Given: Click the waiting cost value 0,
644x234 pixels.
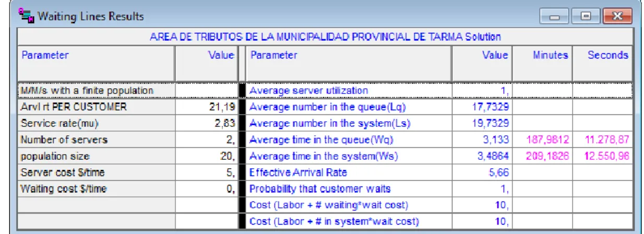Looking at the screenshot, I should tap(232, 189).
